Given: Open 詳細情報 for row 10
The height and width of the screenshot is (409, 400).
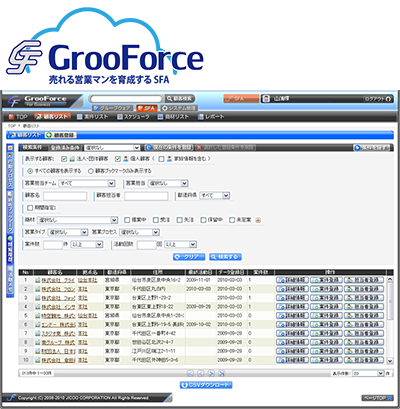Looking at the screenshot, I should [x=292, y=360].
